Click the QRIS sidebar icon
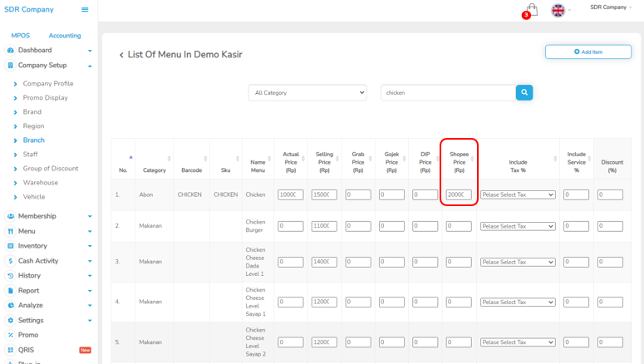Viewport: 644px width, 364px height. pos(11,350)
